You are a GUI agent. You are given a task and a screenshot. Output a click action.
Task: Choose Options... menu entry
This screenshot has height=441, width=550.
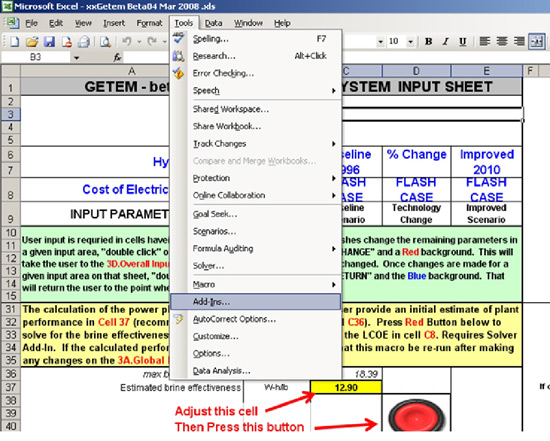256,353
